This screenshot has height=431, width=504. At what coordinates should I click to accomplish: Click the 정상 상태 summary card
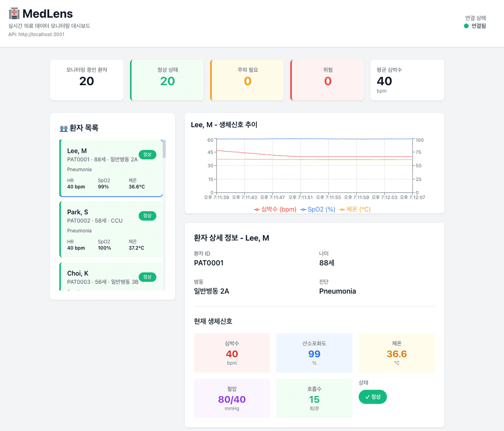167,80
